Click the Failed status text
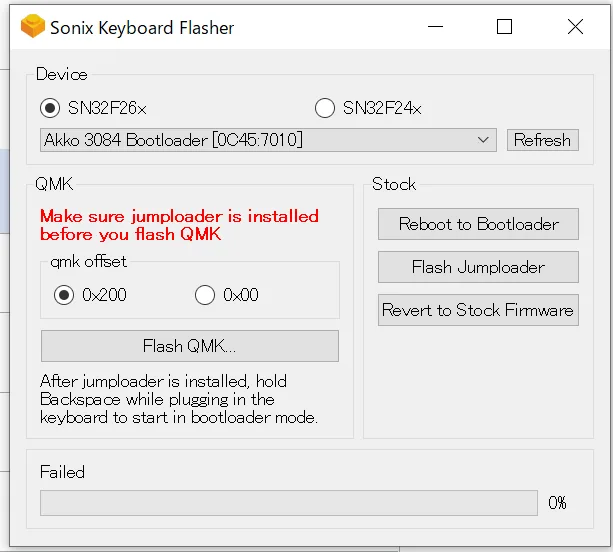The width and height of the screenshot is (613, 552). point(62,472)
